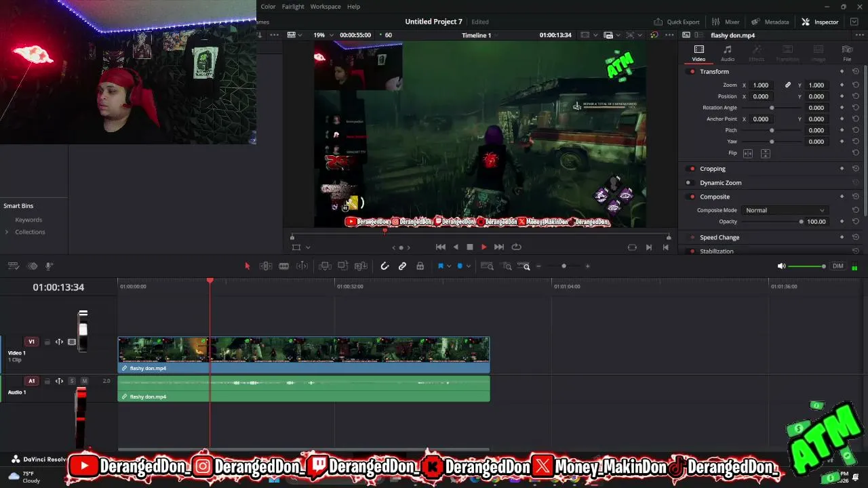Viewport: 868px width, 488px height.
Task: Click the Overwrite Clip toolbar icon
Action: pyautogui.click(x=343, y=266)
